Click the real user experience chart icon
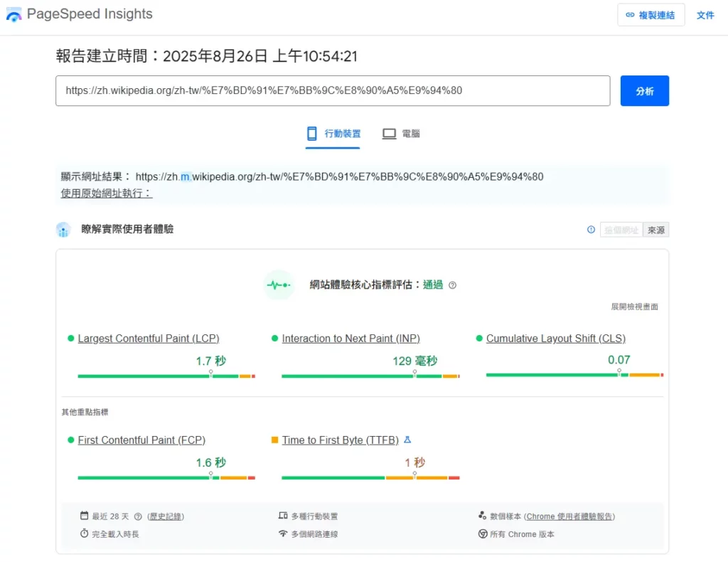This screenshot has width=728, height=562. point(63,230)
